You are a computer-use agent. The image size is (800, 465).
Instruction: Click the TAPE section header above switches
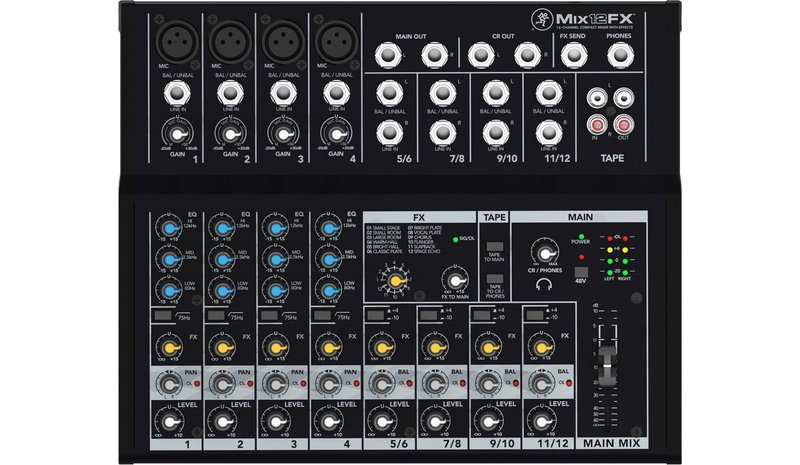(x=494, y=217)
